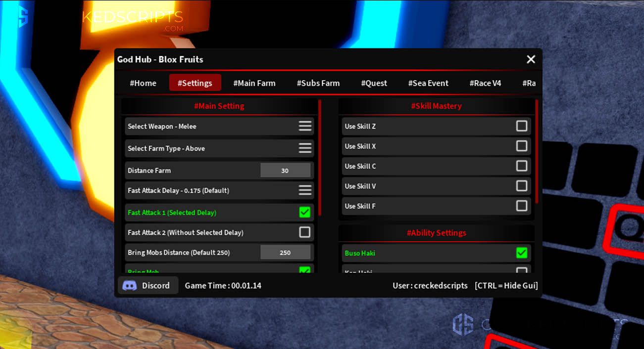This screenshot has width=644, height=349.
Task: Switch to the #Sea Event tab
Action: 428,83
